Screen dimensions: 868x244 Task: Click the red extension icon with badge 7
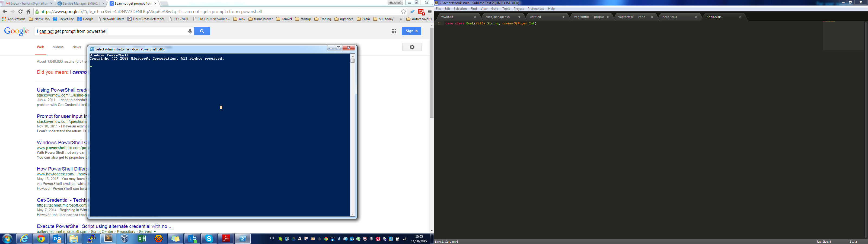(421, 12)
